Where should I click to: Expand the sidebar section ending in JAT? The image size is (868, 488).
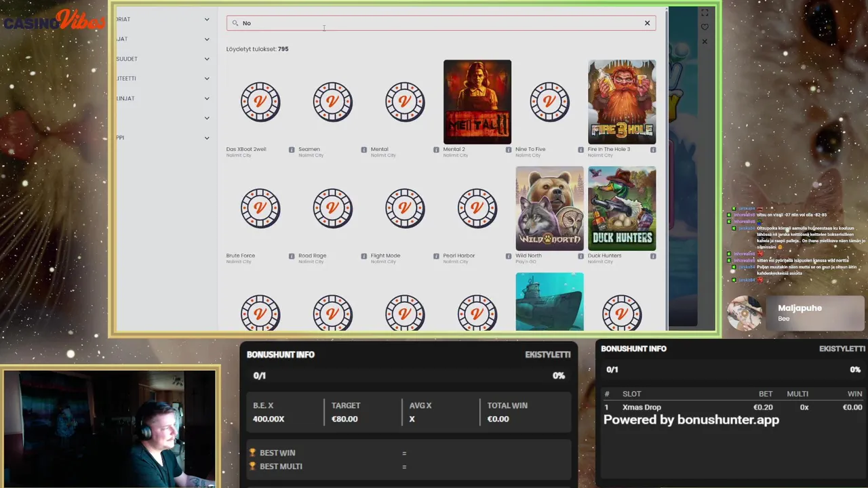point(207,39)
